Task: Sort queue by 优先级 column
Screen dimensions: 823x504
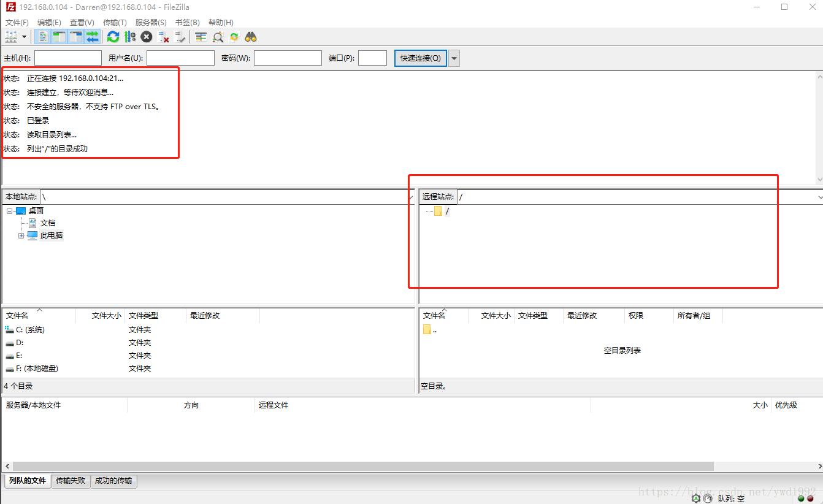Action: (796, 405)
